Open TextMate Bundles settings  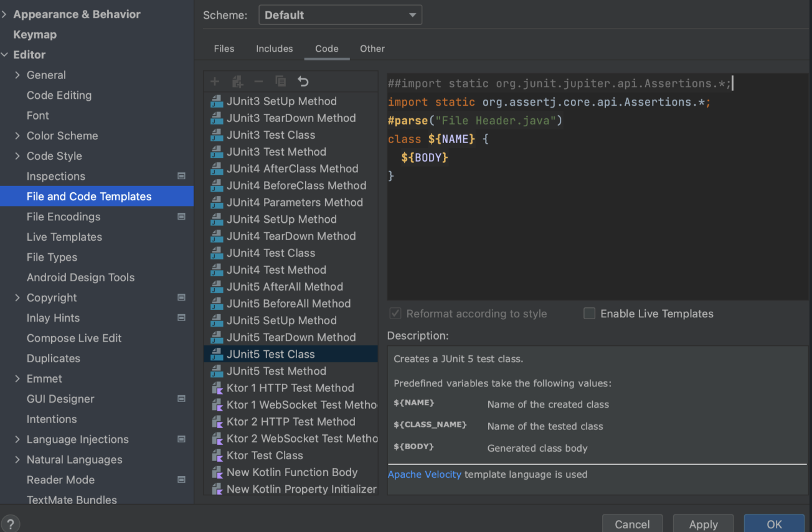[72, 500]
